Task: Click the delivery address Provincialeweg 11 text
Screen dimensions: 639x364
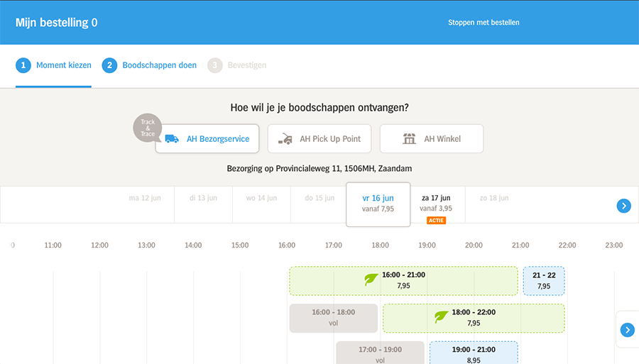Action: tap(319, 169)
